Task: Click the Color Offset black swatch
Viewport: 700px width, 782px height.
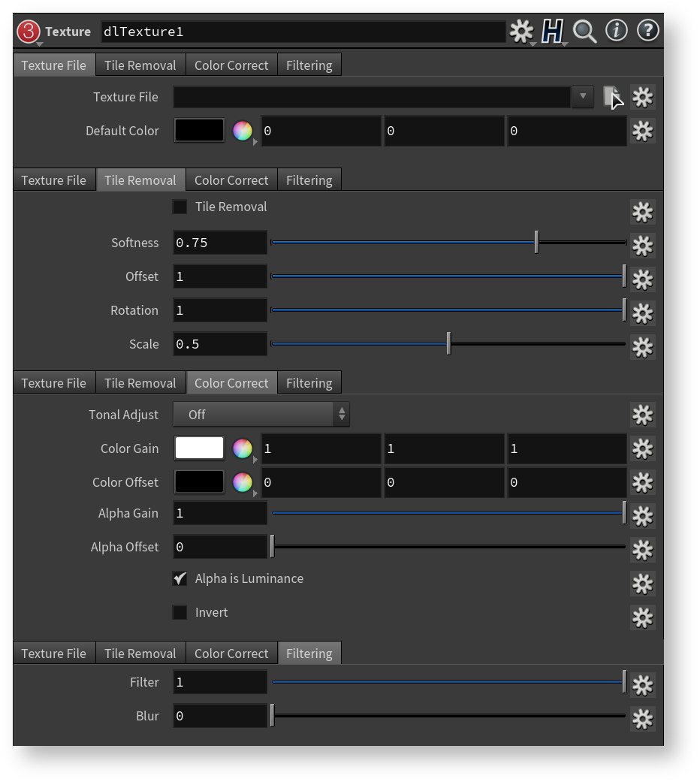Action: coord(199,482)
